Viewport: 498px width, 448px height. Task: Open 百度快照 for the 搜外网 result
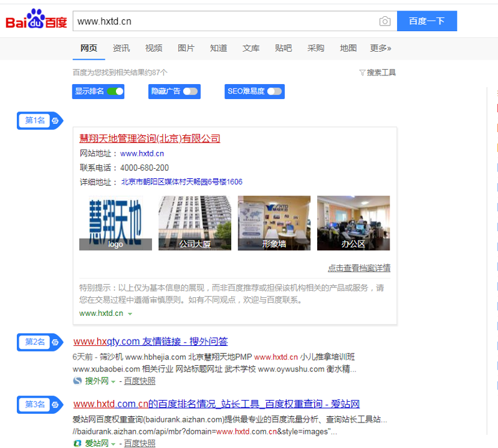point(140,381)
